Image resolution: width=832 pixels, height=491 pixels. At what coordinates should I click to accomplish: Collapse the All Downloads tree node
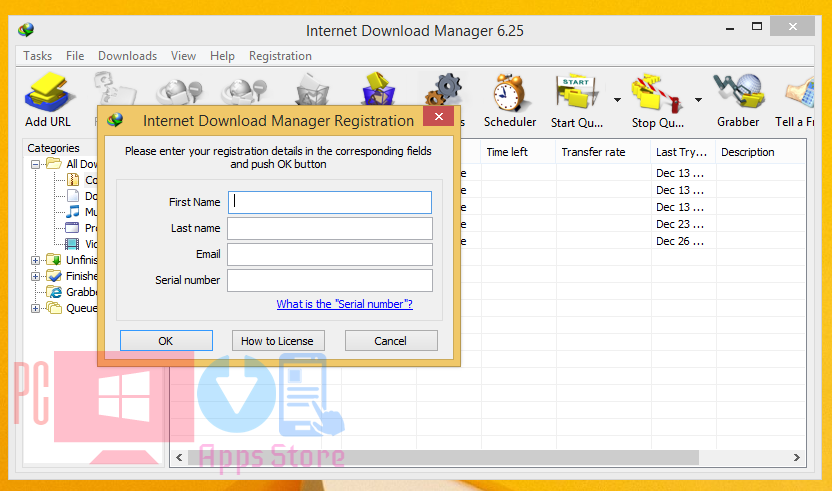(x=36, y=164)
